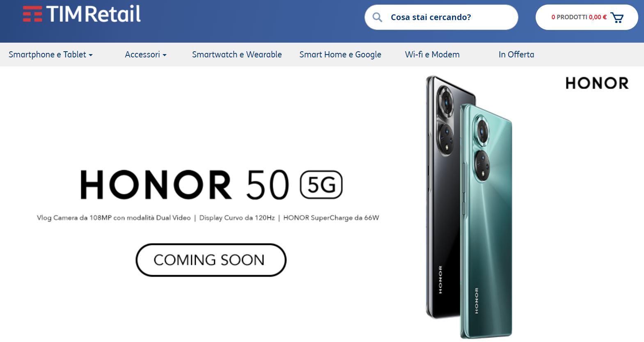
Task: Click the Vlog Camera 108MP feature description text
Action: click(114, 218)
